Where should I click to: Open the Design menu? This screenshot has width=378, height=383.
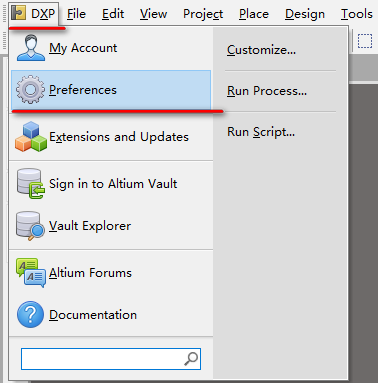pos(305,14)
